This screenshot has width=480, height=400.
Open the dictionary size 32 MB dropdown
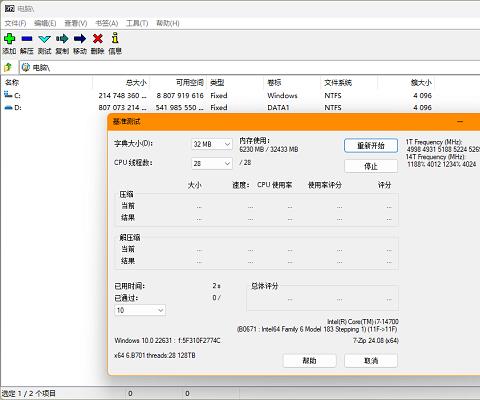coord(212,144)
